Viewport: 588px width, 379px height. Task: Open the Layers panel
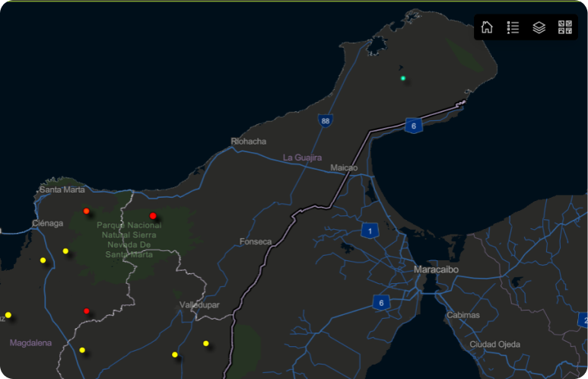(539, 27)
